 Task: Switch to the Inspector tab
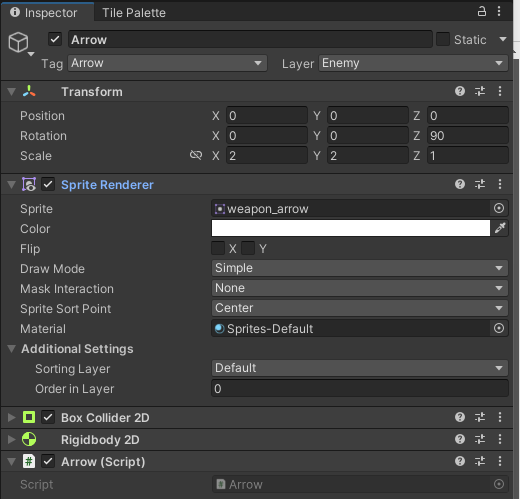(x=47, y=12)
